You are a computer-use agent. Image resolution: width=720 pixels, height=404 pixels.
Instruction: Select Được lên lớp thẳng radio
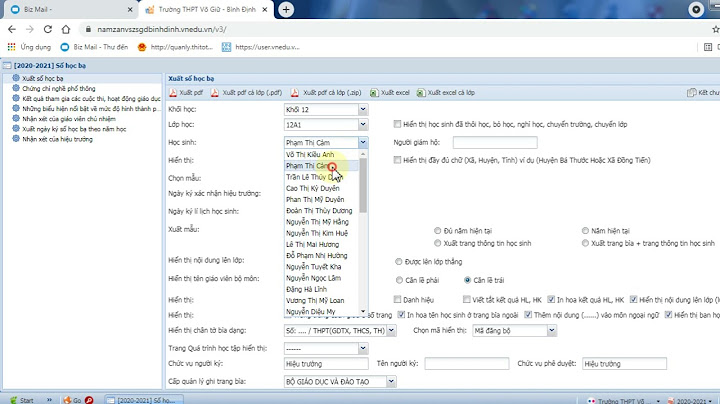(x=399, y=261)
